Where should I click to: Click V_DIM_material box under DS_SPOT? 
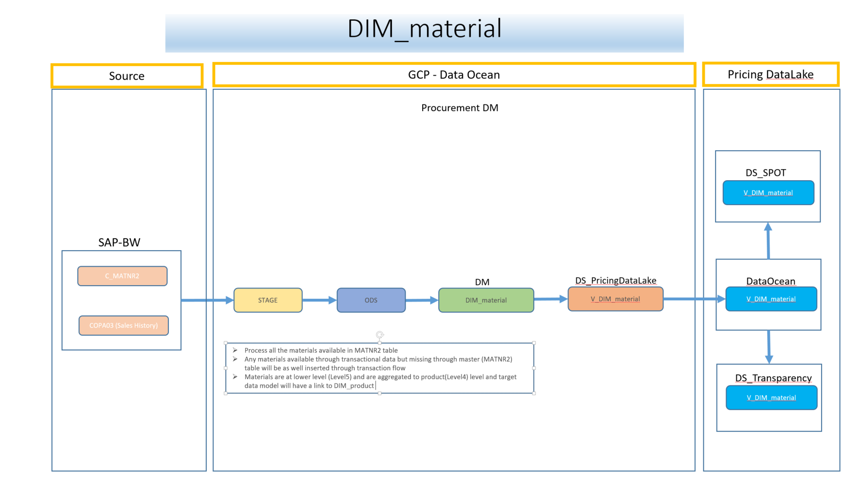tap(768, 193)
